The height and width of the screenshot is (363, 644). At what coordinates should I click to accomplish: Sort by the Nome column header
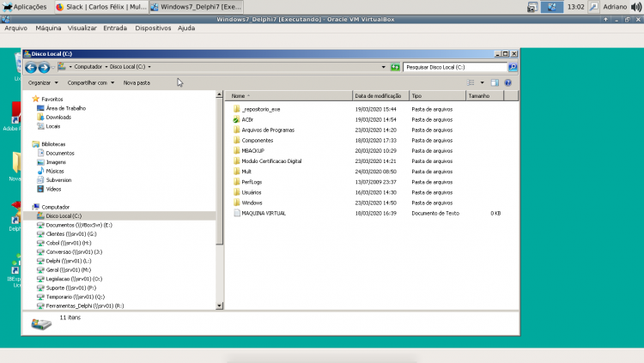tap(290, 95)
